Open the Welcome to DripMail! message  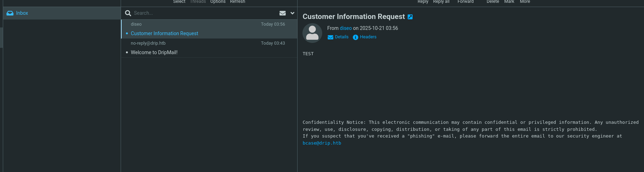154,52
